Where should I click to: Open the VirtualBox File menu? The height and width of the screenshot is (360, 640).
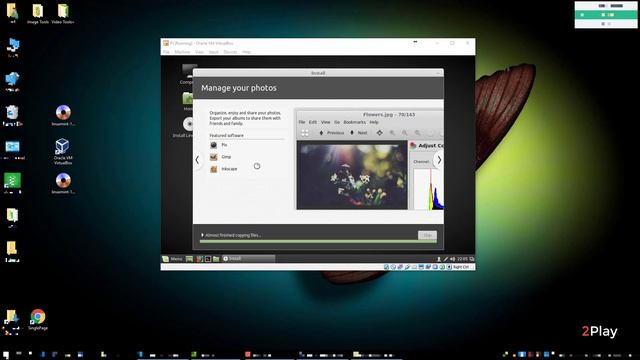(x=166, y=52)
